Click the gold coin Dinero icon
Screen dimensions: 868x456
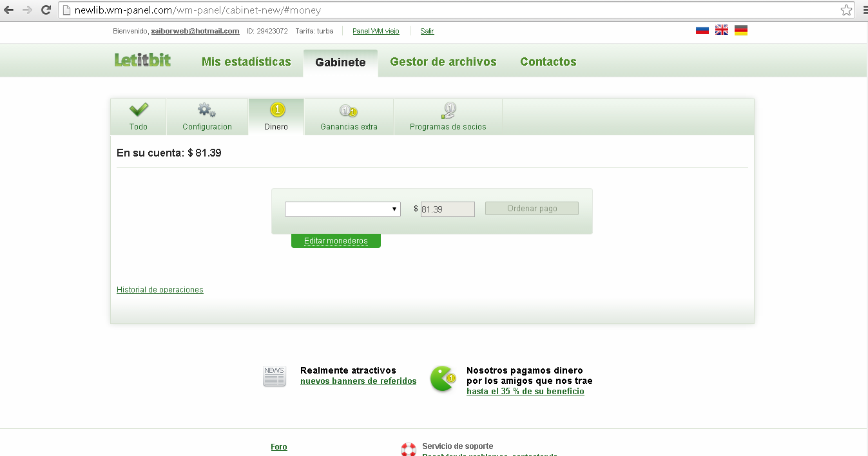[x=277, y=110]
